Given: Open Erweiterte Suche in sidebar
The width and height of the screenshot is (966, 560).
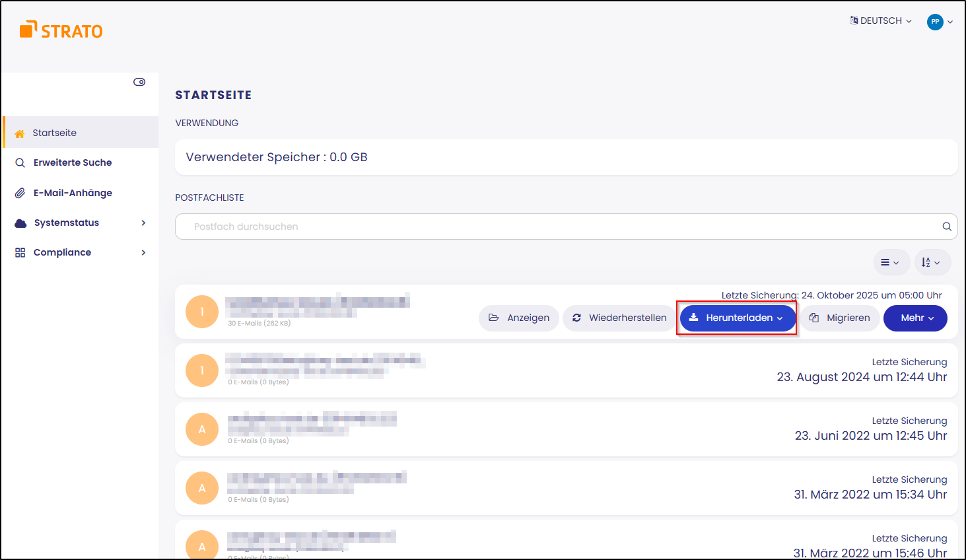Looking at the screenshot, I should [73, 162].
